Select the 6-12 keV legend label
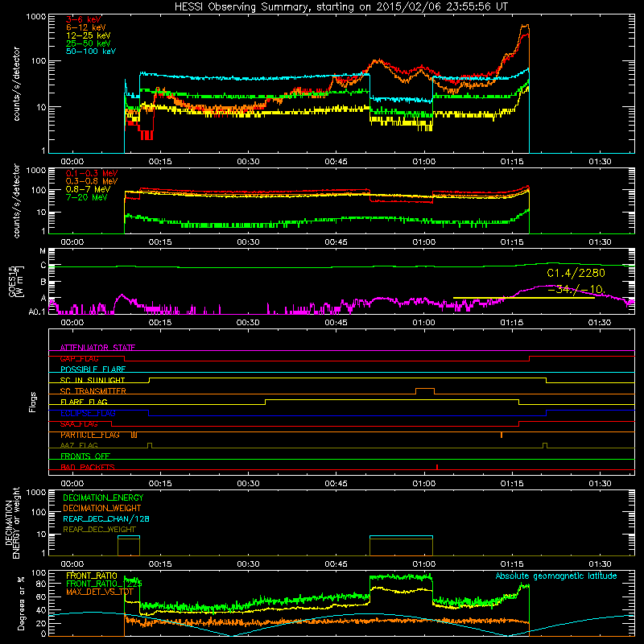The width and height of the screenshot is (644, 644). pyautogui.click(x=86, y=27)
